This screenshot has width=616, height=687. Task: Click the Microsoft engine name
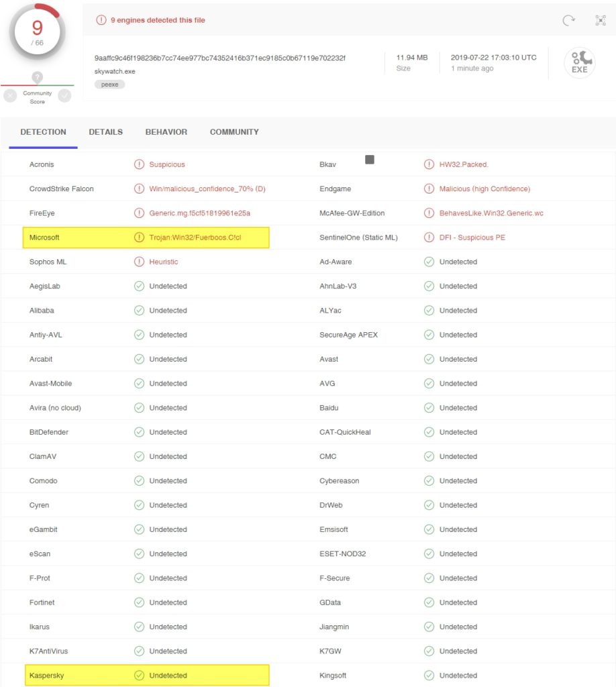[x=44, y=237]
